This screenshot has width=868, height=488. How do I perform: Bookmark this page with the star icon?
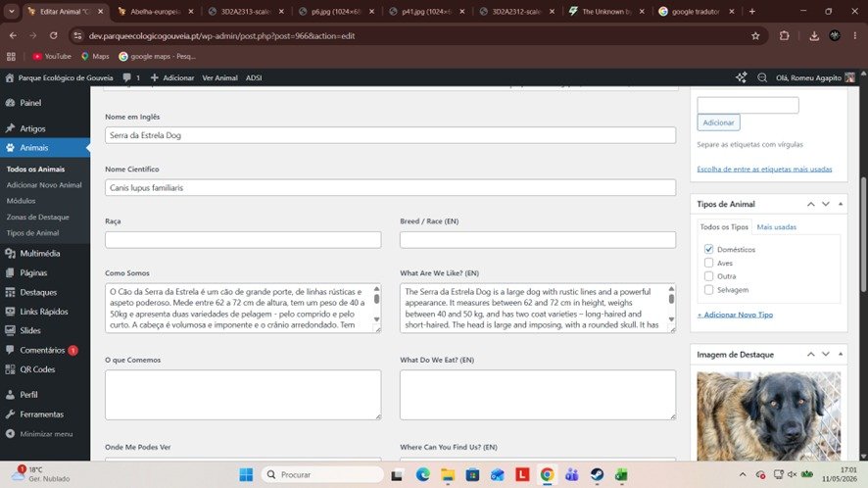[x=755, y=36]
